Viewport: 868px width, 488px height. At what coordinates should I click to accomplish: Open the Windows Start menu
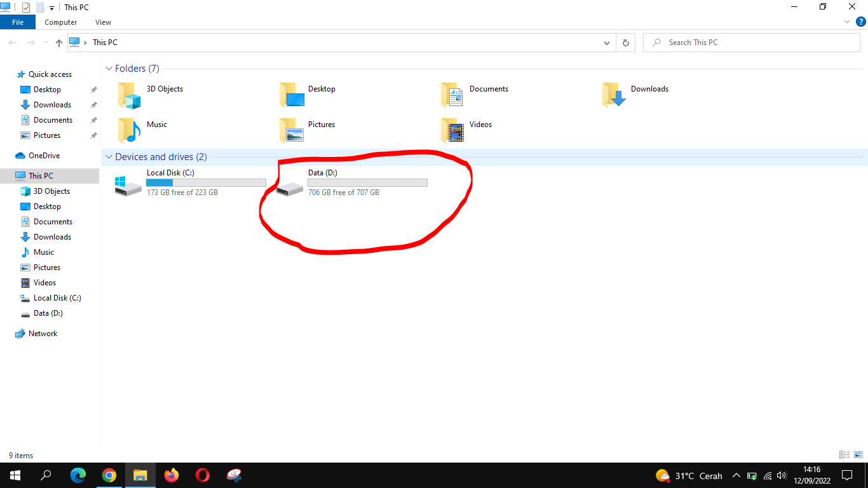(15, 475)
